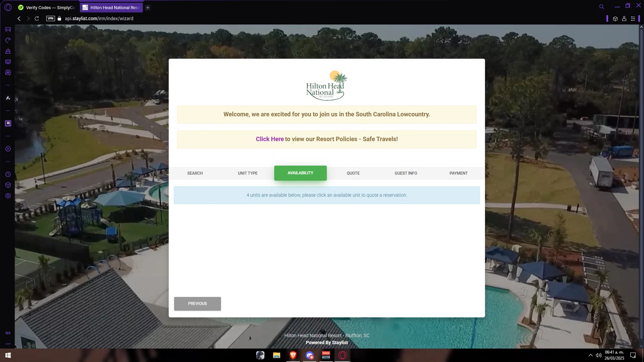Click the '4 units are available below' message
644x362 pixels.
pos(327,195)
